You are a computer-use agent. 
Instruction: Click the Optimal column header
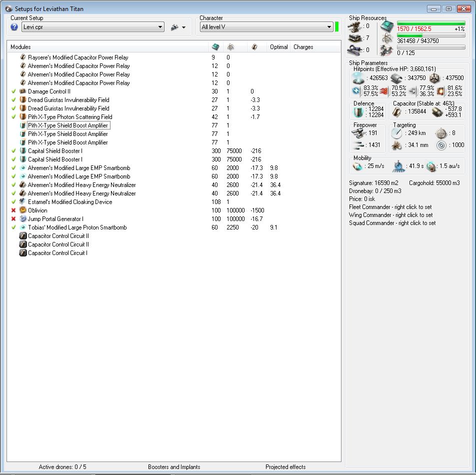coord(278,47)
